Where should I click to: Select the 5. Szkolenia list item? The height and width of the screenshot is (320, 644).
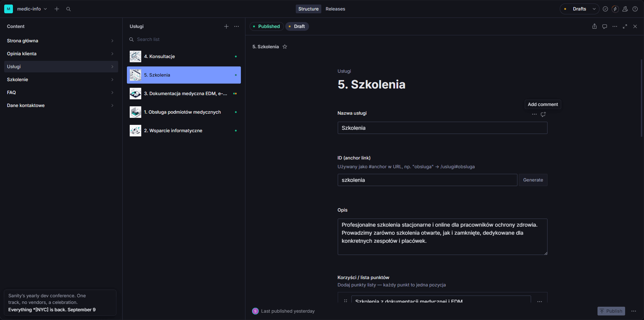click(x=184, y=75)
